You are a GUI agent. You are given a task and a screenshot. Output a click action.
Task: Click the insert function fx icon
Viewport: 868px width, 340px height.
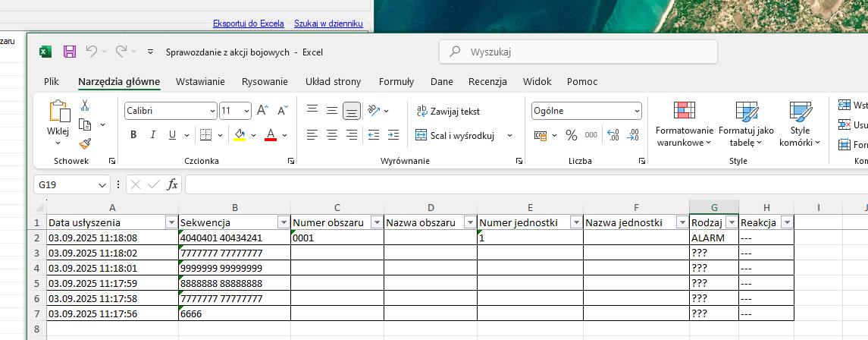click(172, 184)
